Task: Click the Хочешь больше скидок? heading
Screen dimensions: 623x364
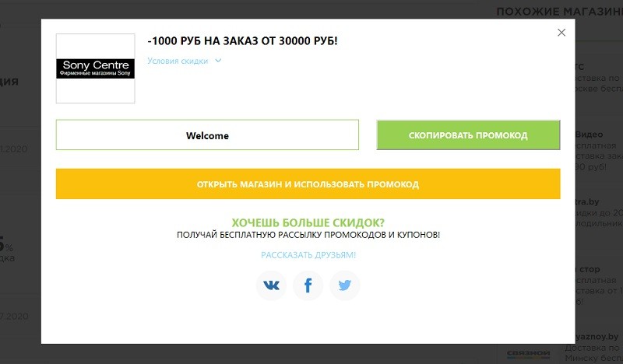Action: click(x=308, y=222)
